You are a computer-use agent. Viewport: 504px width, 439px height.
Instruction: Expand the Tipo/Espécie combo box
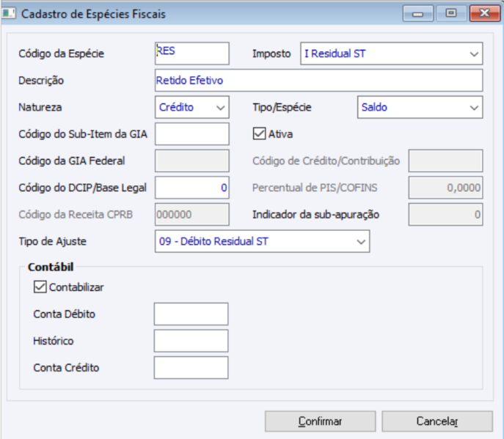420,107
